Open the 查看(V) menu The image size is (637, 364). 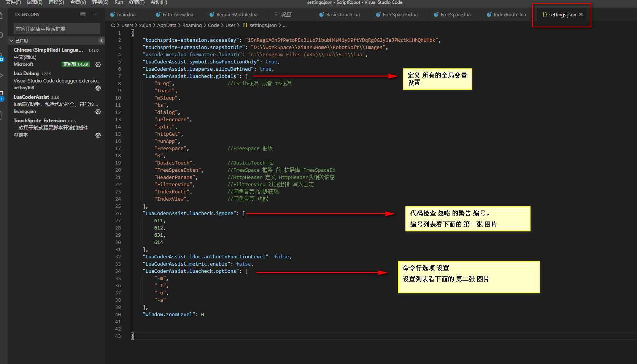pyautogui.click(x=78, y=2)
